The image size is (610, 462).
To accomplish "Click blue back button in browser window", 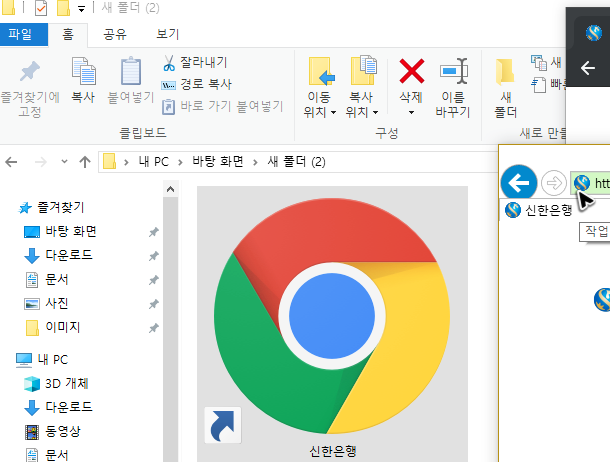I will tap(519, 183).
